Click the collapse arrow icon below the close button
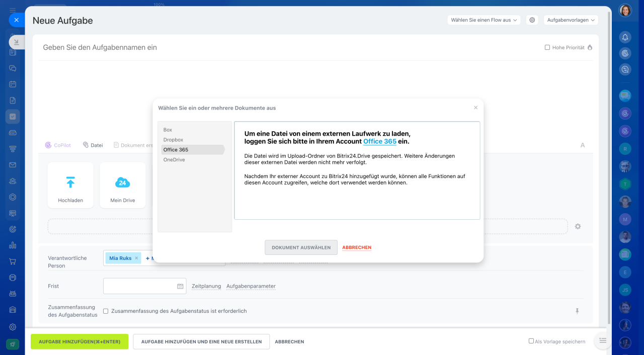The image size is (644, 355). tap(16, 42)
